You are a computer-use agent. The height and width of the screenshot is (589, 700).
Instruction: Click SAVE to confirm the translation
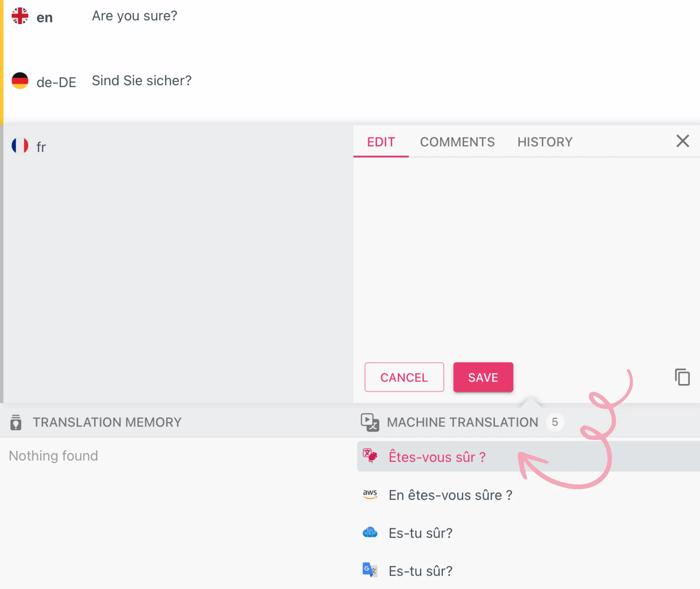click(483, 377)
